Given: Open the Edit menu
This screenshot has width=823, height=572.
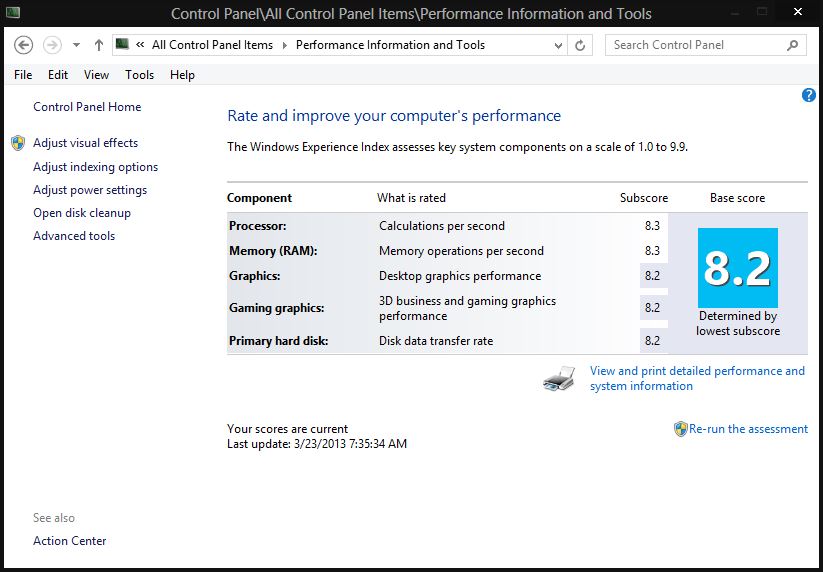Looking at the screenshot, I should (x=58, y=75).
